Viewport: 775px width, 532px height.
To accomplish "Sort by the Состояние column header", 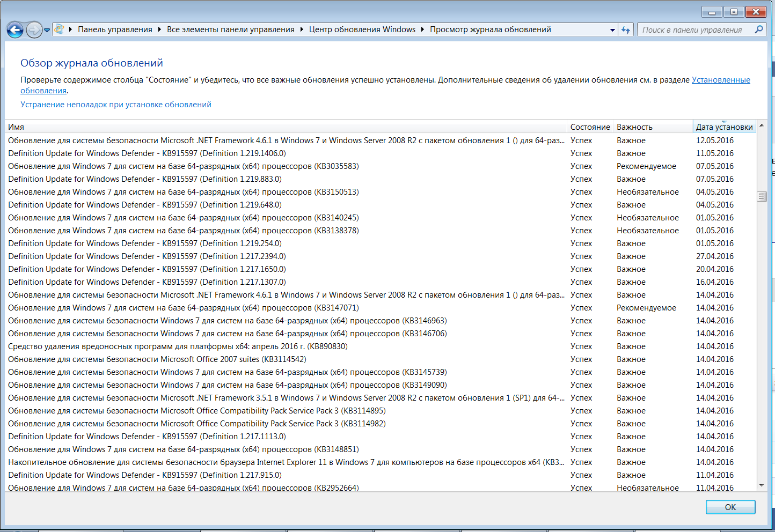I will 590,127.
